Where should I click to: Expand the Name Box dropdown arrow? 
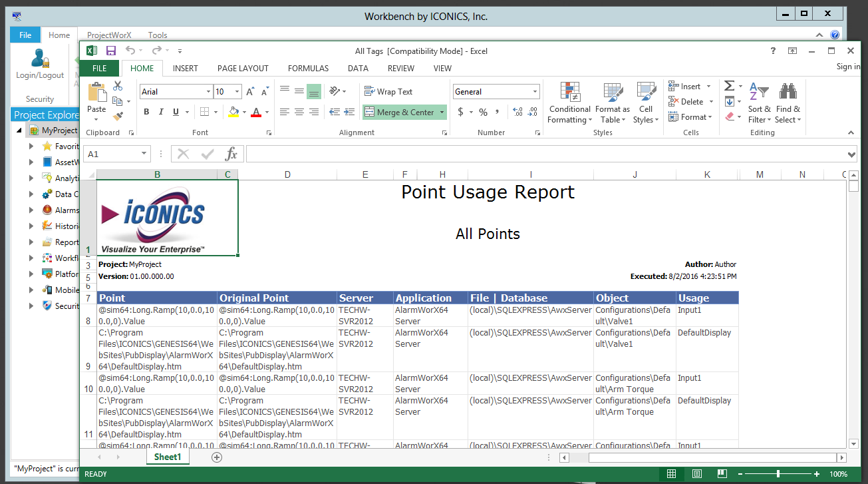tap(144, 154)
